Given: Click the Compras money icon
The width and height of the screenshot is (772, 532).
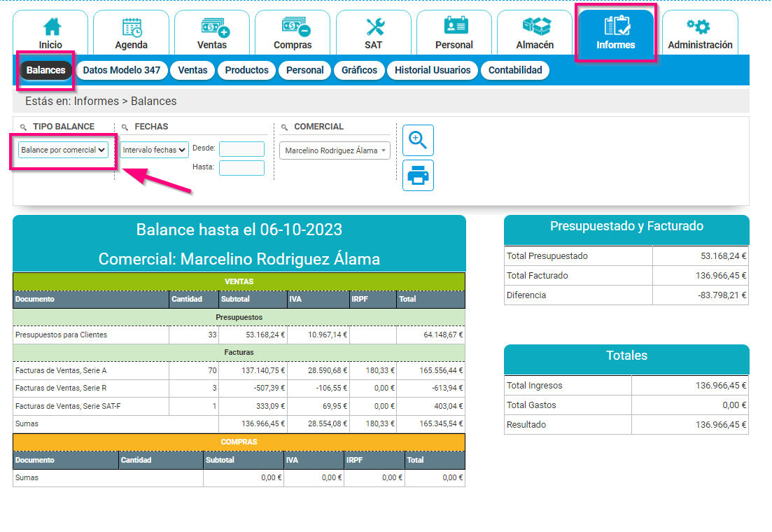Looking at the screenshot, I should point(293,32).
